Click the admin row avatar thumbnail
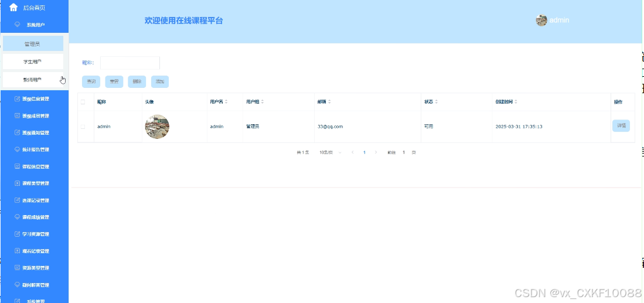Viewport: 644px width, 303px height. [157, 127]
